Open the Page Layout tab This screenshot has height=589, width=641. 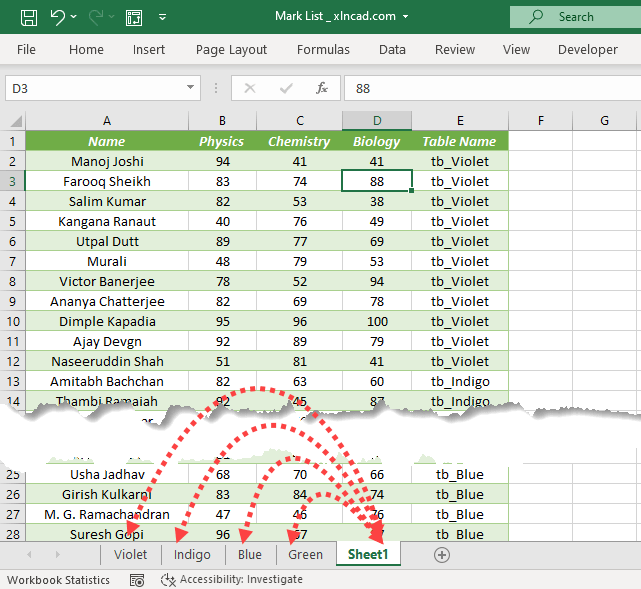[x=231, y=49]
